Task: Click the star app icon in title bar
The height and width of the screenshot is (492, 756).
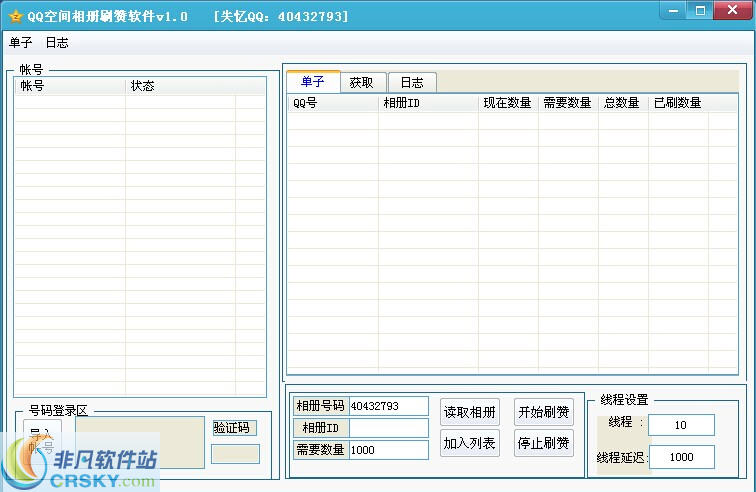Action: coord(15,16)
